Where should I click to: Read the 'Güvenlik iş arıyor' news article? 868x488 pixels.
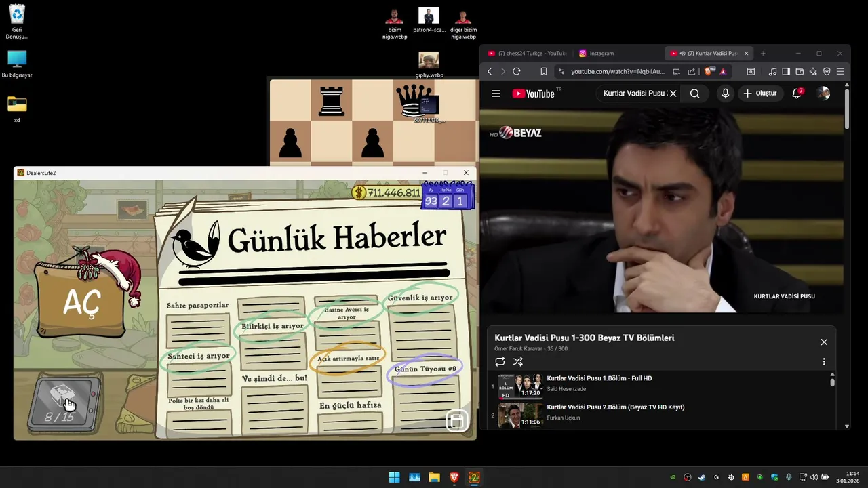420,298
